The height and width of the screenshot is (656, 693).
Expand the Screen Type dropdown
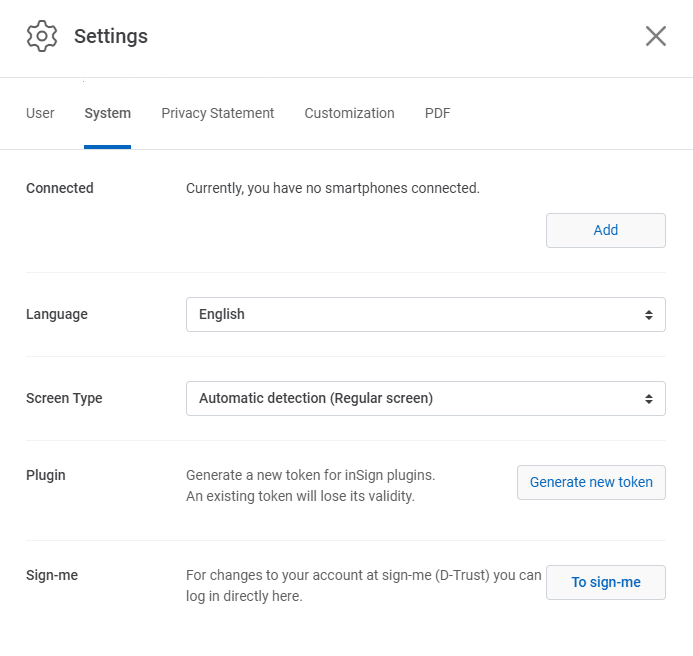coord(426,398)
